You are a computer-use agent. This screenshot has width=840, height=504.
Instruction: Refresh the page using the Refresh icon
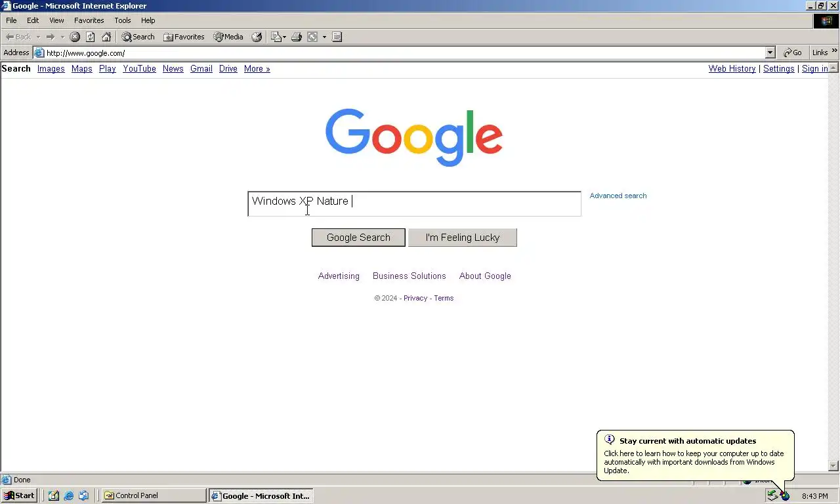(91, 37)
